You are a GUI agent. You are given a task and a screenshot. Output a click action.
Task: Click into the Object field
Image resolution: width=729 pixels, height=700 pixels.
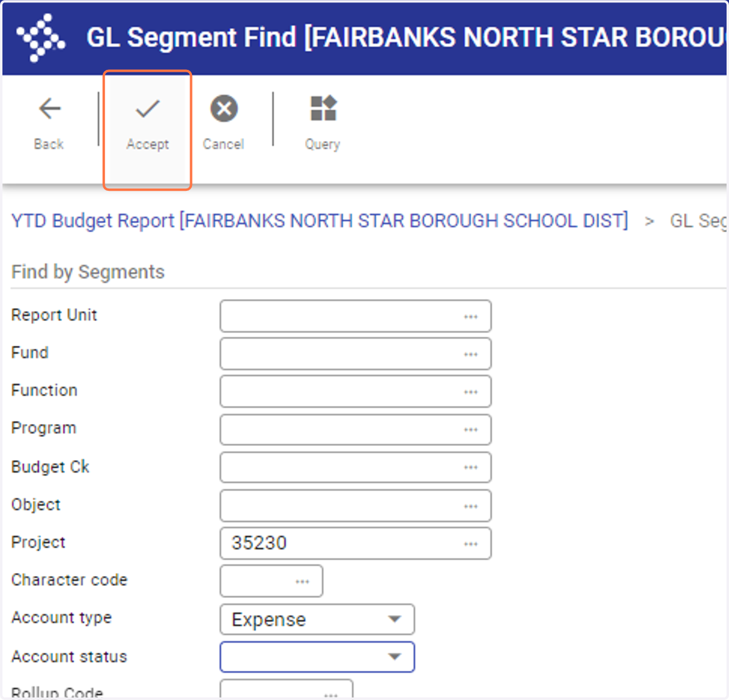(x=355, y=506)
